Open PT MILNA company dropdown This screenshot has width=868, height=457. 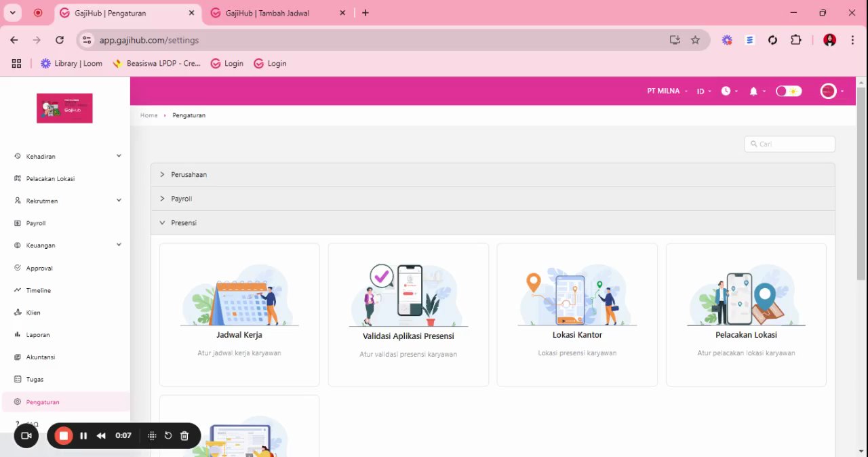point(667,91)
